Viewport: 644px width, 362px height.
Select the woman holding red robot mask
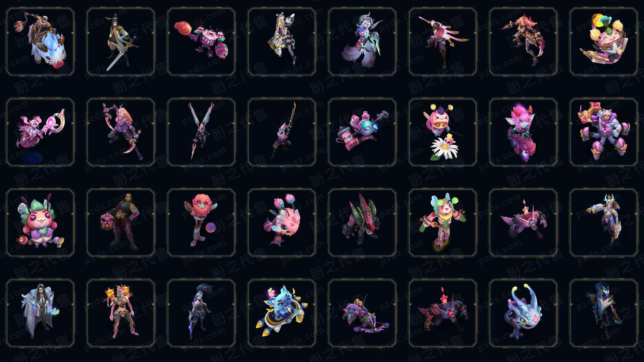pos(121,223)
